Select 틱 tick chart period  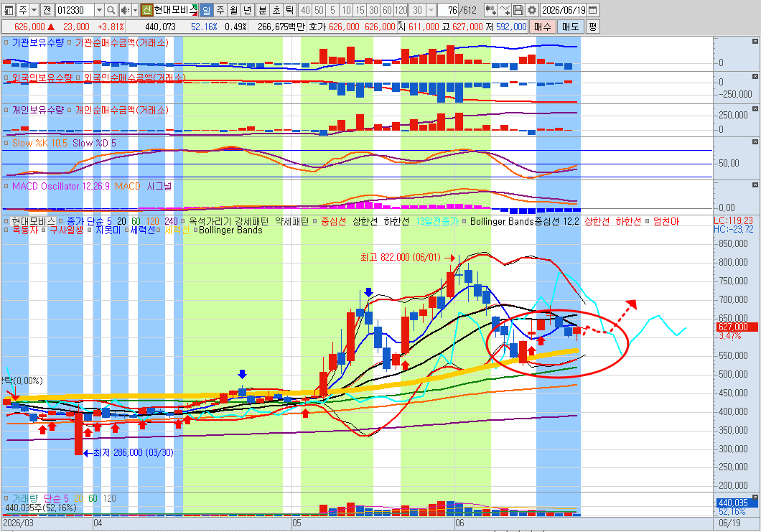tap(290, 10)
